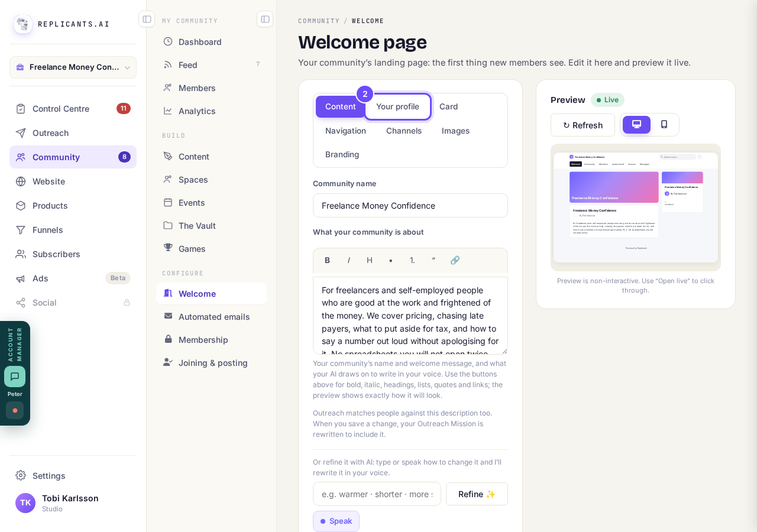Image resolution: width=757 pixels, height=532 pixels.
Task: Open the Website section
Action: (73, 181)
